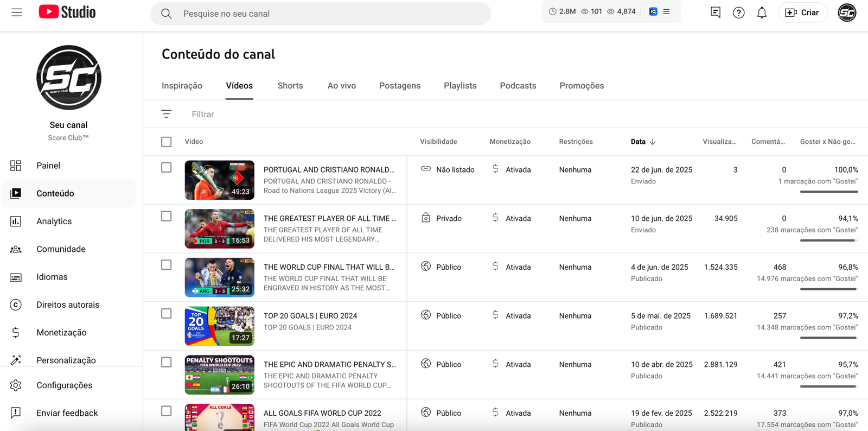Switch to the Podcasts tab

coord(518,86)
